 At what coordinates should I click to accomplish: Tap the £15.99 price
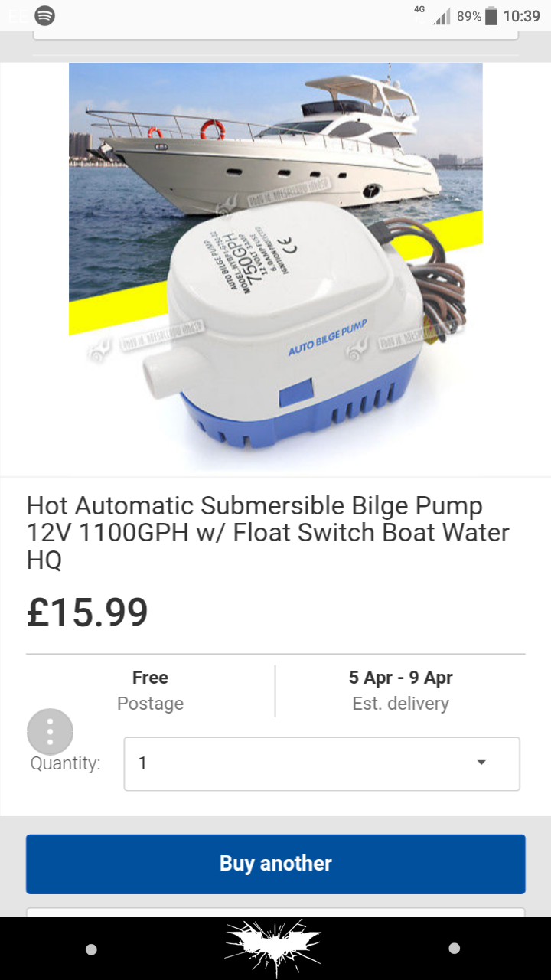[x=87, y=612]
